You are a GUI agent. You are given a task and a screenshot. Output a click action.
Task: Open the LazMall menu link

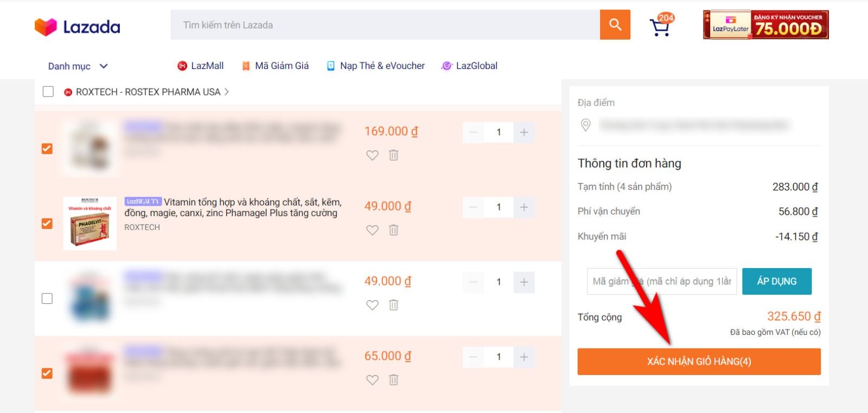[207, 66]
